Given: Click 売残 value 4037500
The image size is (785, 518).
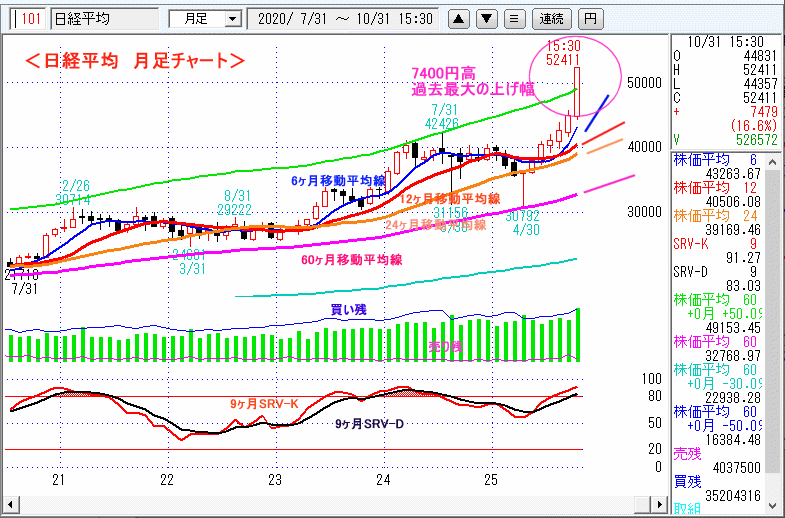Looking at the screenshot, I should click(x=736, y=468).
